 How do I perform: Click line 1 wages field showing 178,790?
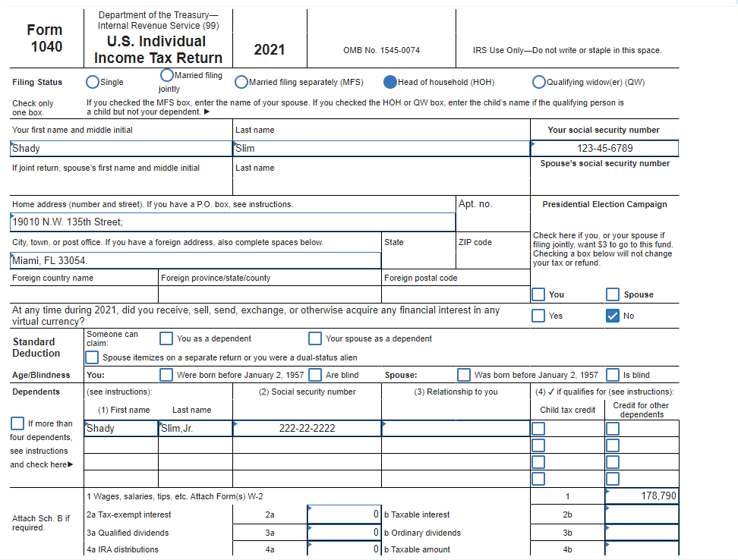click(x=642, y=496)
